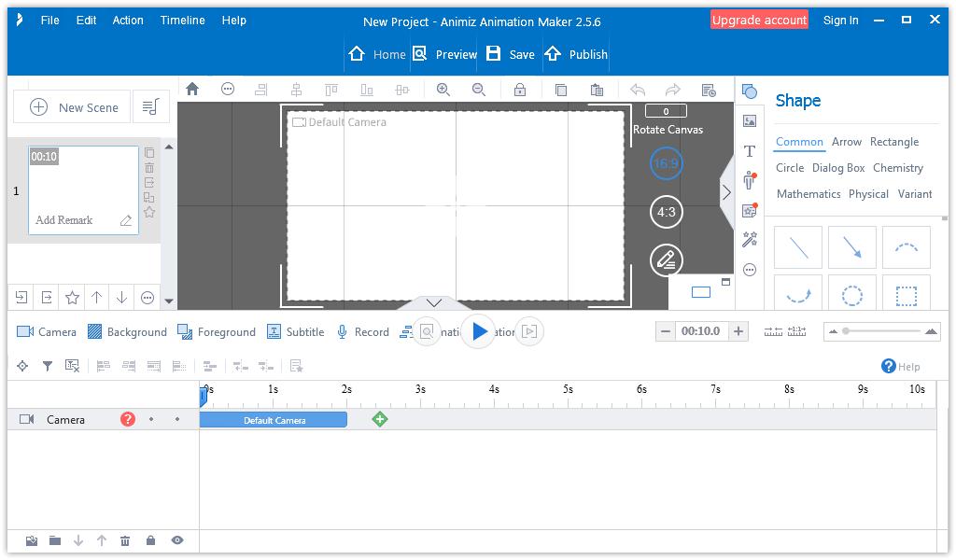Select the dashed rectangle shape
956x560 pixels.
pos(906,295)
